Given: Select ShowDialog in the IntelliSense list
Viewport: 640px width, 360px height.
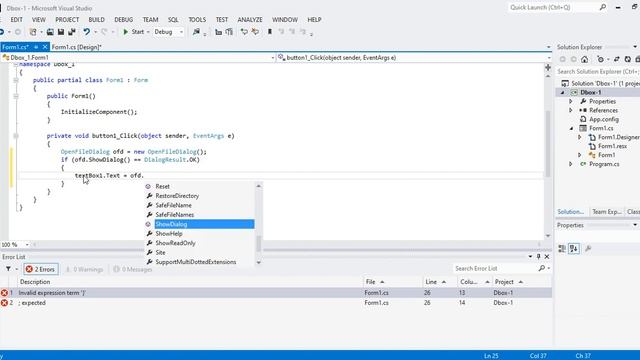Looking at the screenshot, I should tap(204, 224).
